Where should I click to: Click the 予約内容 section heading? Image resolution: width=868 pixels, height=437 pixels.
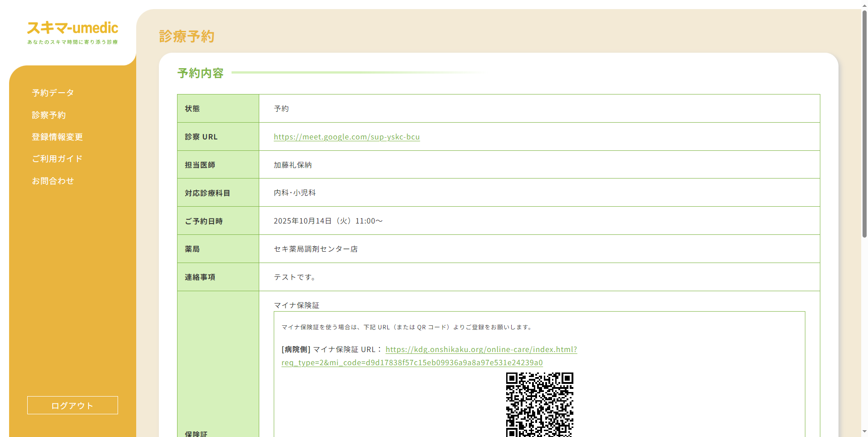pyautogui.click(x=200, y=73)
